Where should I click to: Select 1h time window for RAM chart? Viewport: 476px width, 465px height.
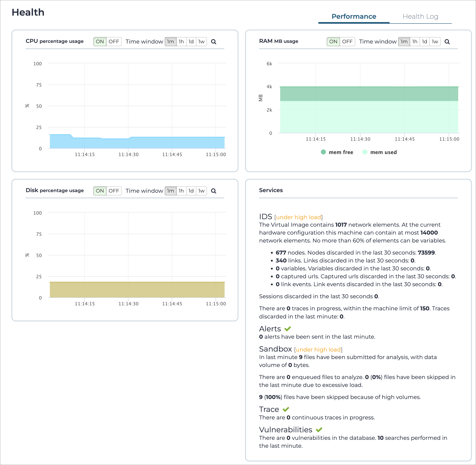(415, 41)
